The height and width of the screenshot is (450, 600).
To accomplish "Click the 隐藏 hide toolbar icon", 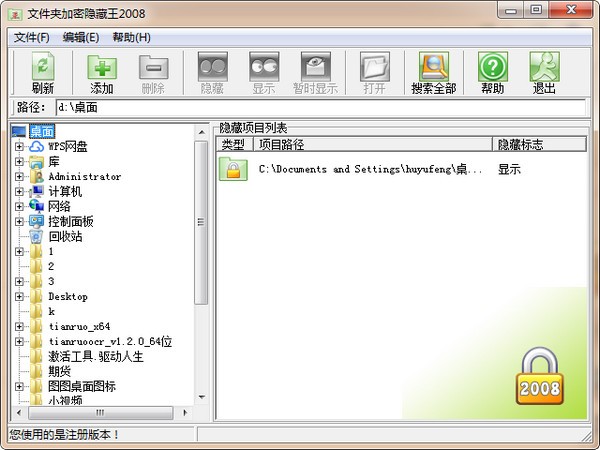I will [x=212, y=67].
